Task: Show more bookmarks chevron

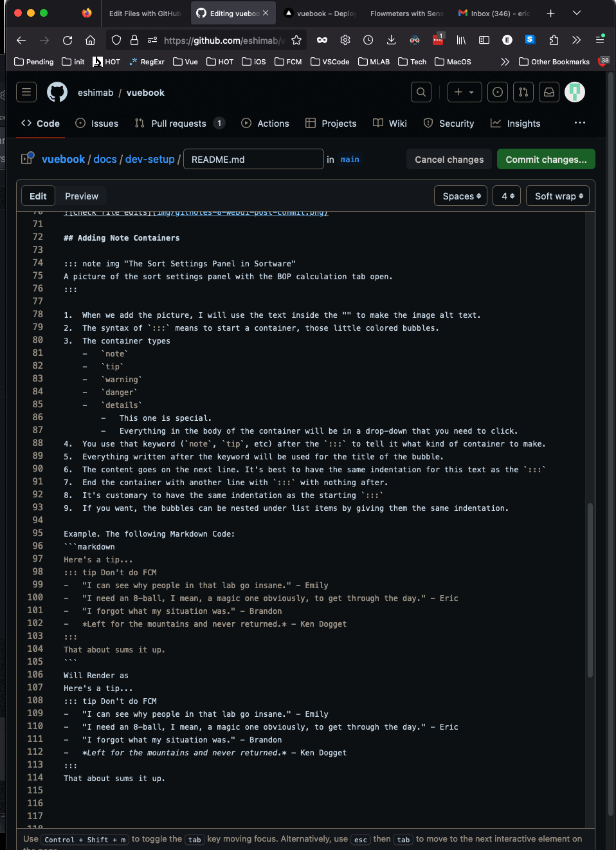Action: click(x=505, y=62)
